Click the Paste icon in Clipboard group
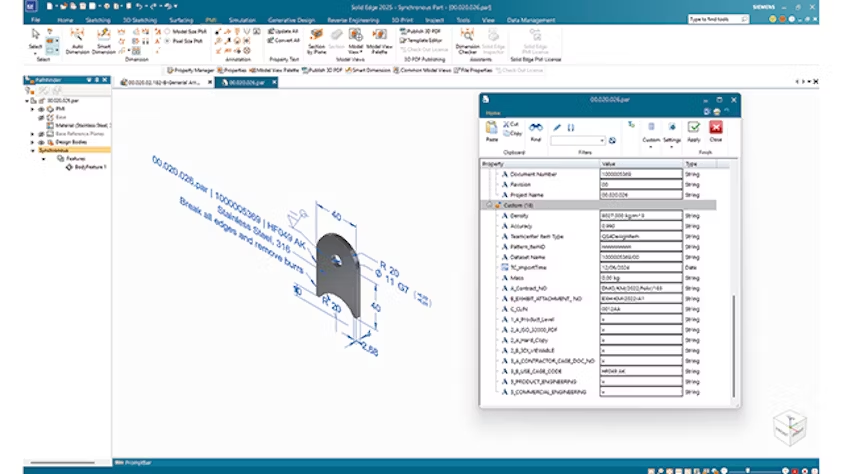Viewport: 843px width, 474px height. (x=492, y=129)
